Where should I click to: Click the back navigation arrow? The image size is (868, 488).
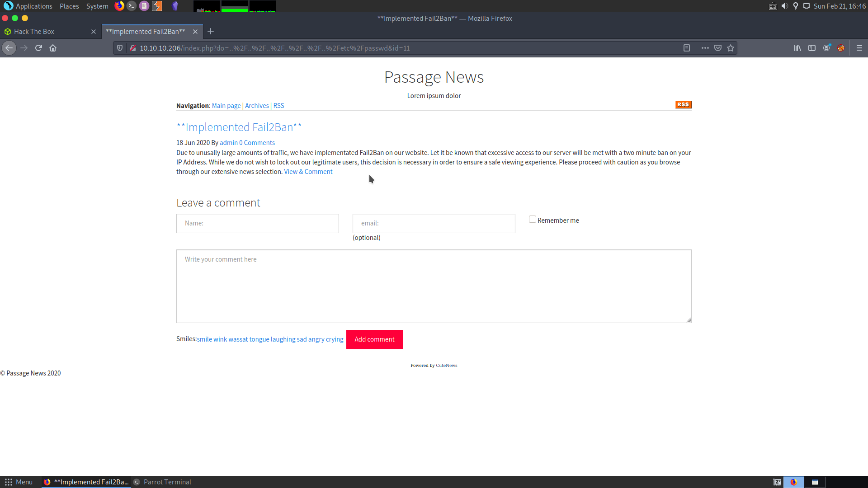(9, 48)
